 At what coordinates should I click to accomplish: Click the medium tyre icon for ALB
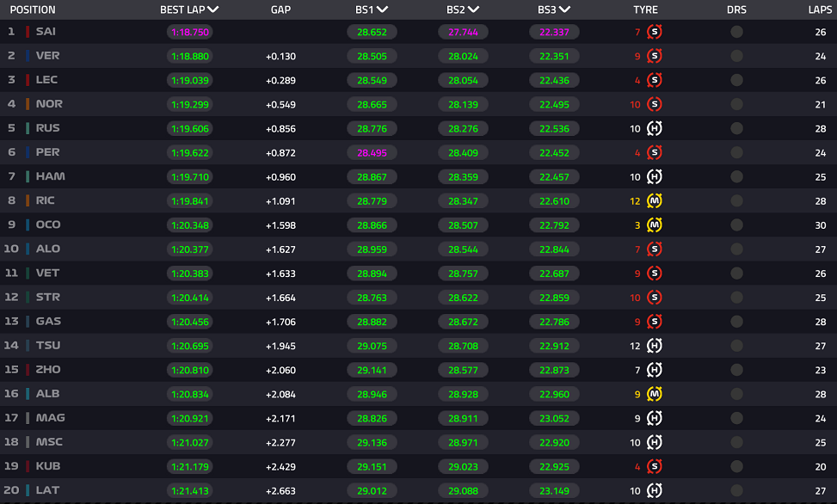[655, 394]
